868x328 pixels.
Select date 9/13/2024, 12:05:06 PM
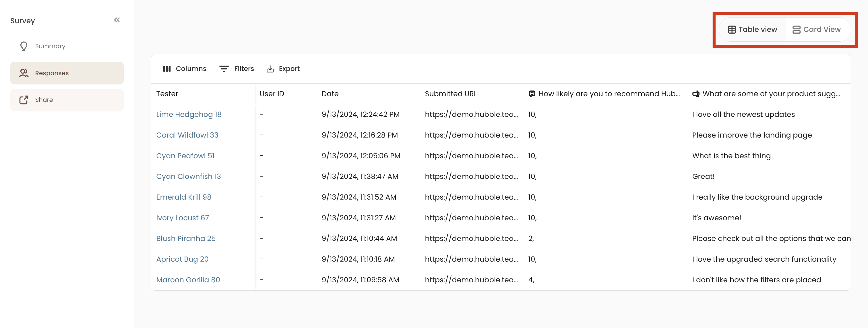coord(361,156)
